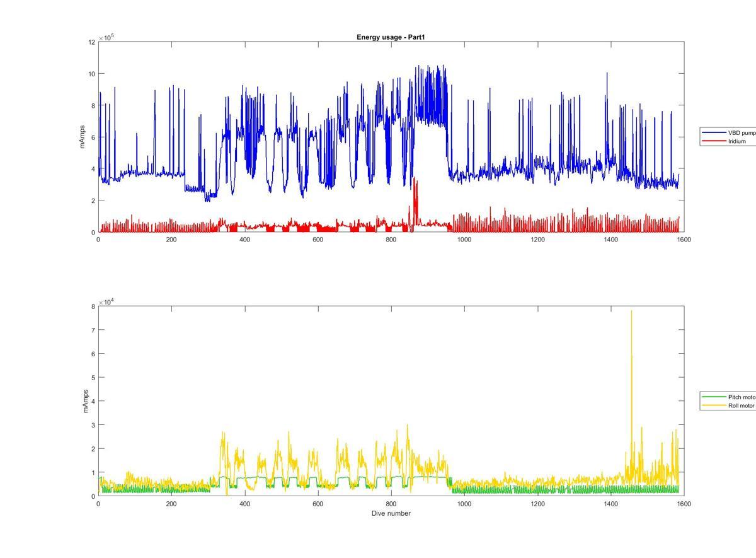Screen dimensions: 756x558
Task: Click the y-axis tick label "5"
Action: click(93, 378)
